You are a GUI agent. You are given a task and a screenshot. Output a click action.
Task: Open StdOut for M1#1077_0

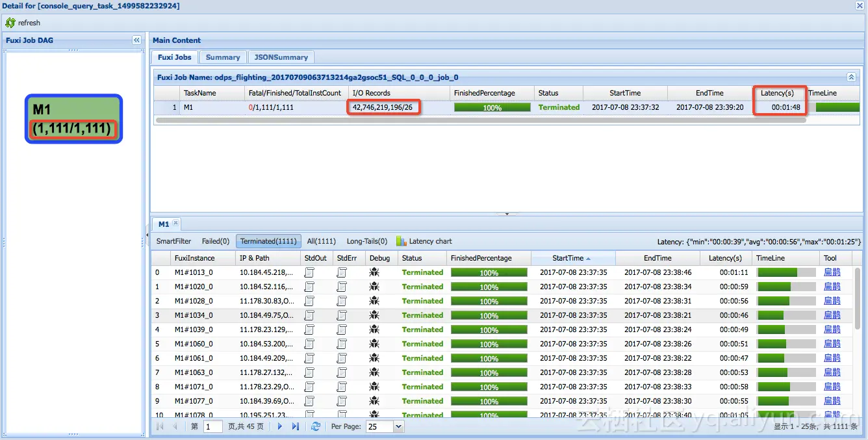click(x=309, y=401)
